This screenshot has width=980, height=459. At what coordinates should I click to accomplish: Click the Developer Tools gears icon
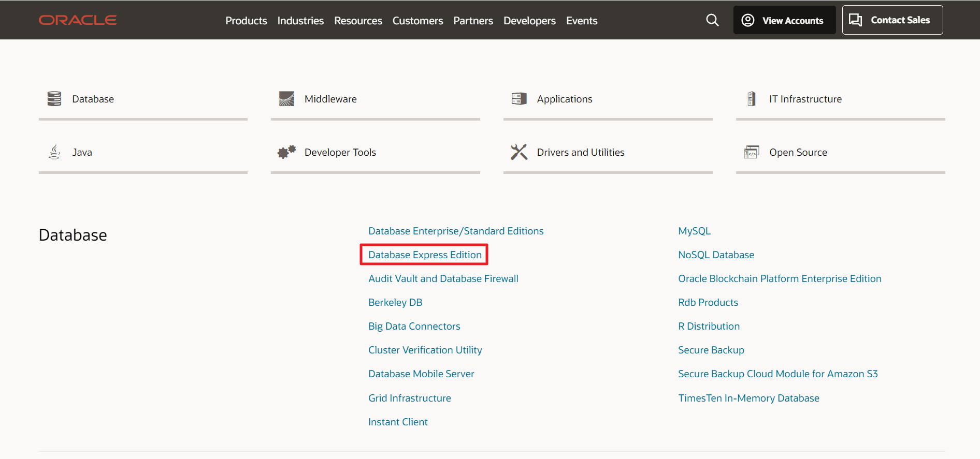pyautogui.click(x=286, y=152)
